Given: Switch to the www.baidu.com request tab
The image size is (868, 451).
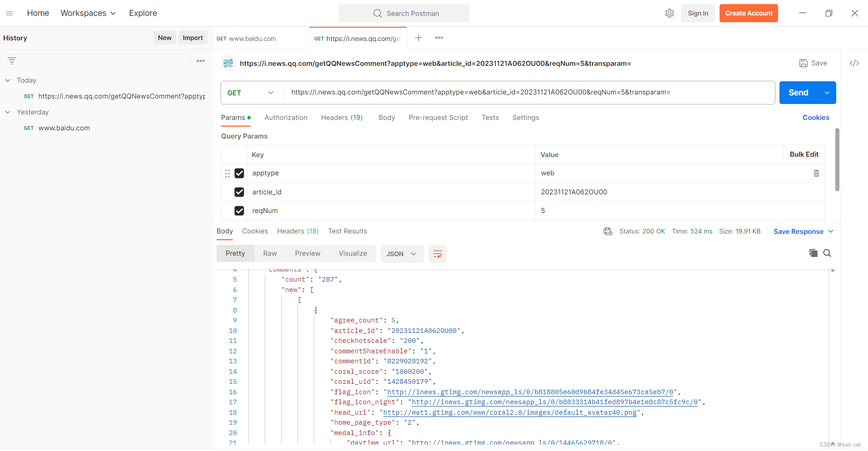Looking at the screenshot, I should (x=260, y=38).
